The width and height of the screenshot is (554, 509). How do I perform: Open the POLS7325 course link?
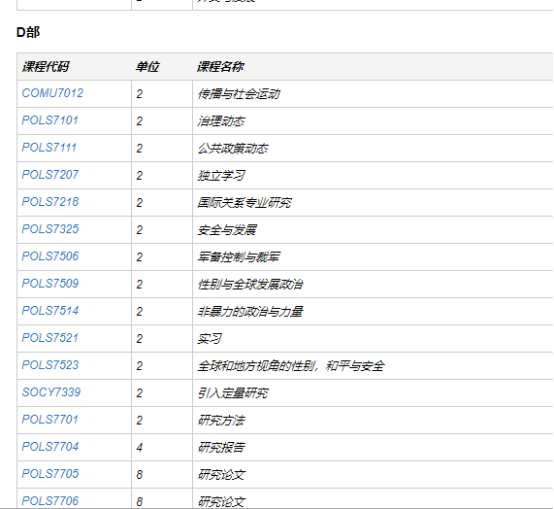click(x=50, y=229)
